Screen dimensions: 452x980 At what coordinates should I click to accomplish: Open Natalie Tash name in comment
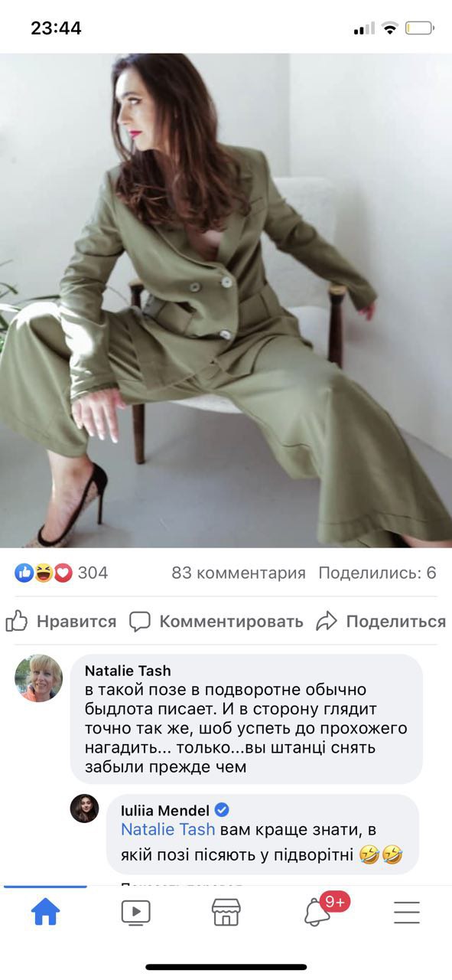(x=128, y=671)
